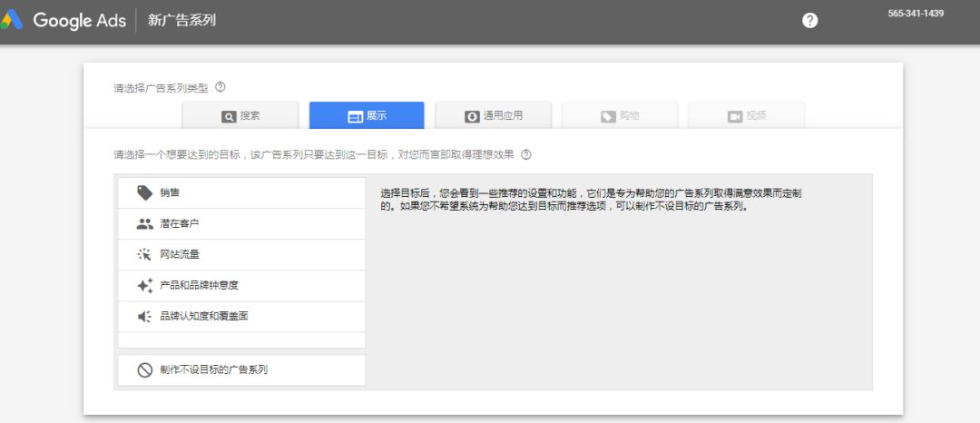Click the people icon beside 潜在客户
Screen dimensions: 980x423
point(145,223)
